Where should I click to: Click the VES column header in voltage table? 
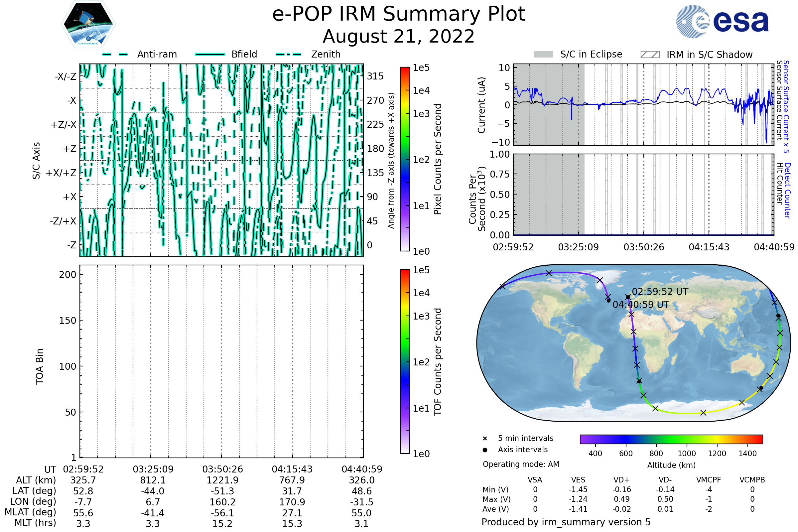pos(578,480)
